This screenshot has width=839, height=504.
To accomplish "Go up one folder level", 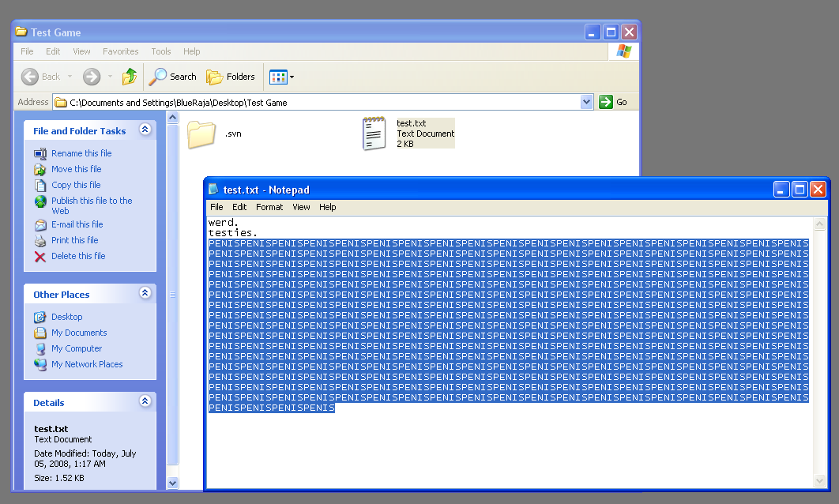I will [129, 77].
